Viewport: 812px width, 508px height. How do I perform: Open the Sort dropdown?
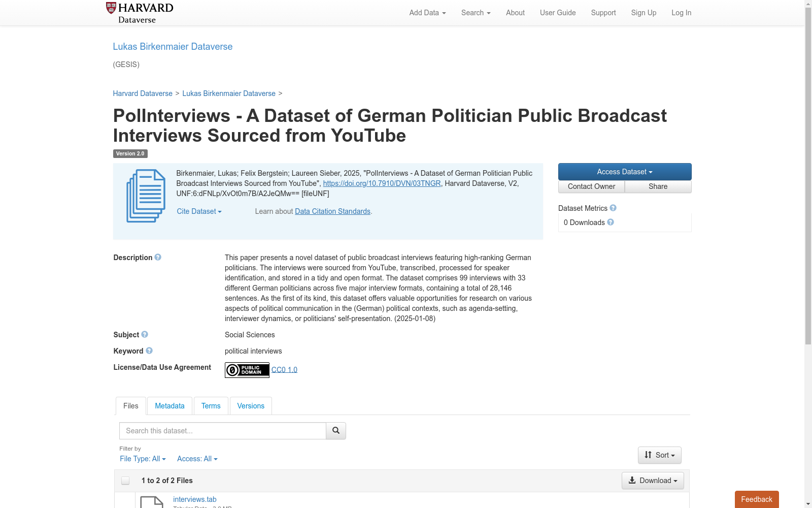[x=660, y=455]
